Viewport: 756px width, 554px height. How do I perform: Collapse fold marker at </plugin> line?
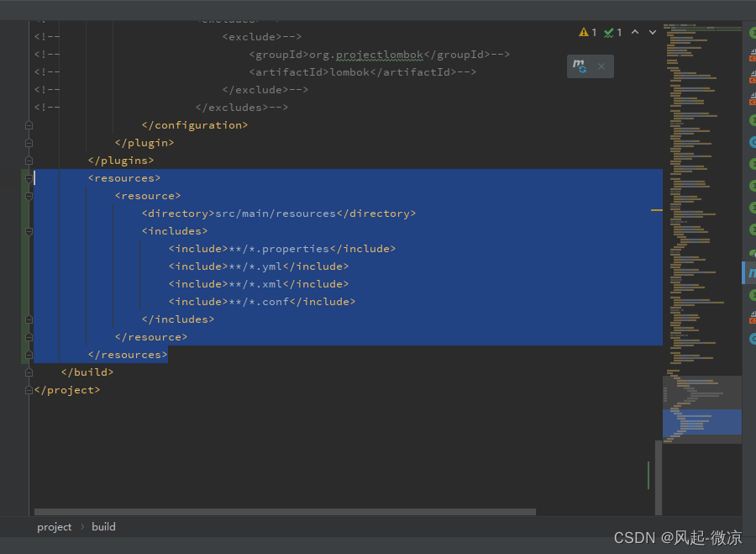[x=29, y=143]
